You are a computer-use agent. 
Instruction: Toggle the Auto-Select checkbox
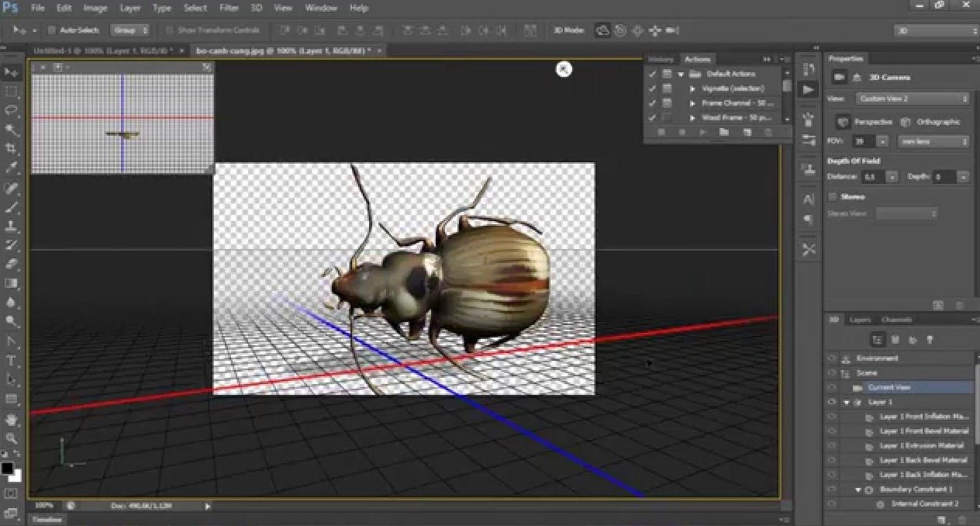(52, 30)
